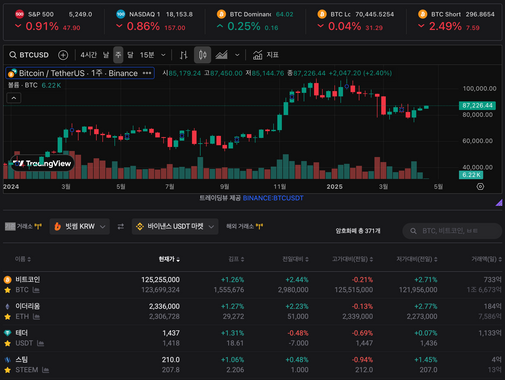Open the chart style dropdown arrow

click(237, 55)
